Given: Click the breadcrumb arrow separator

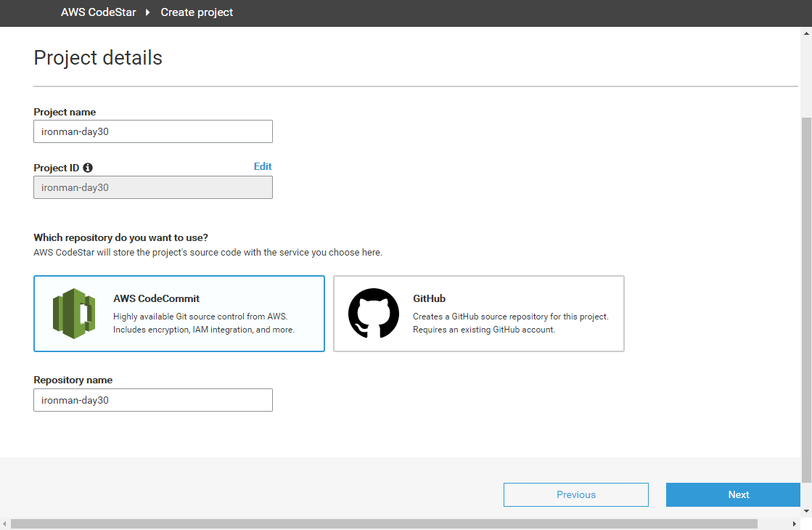Looking at the screenshot, I should coord(148,12).
